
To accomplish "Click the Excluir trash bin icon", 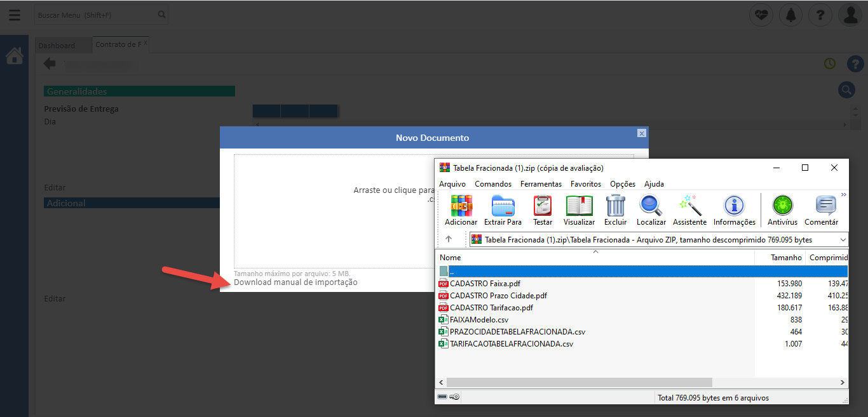I will pyautogui.click(x=615, y=206).
